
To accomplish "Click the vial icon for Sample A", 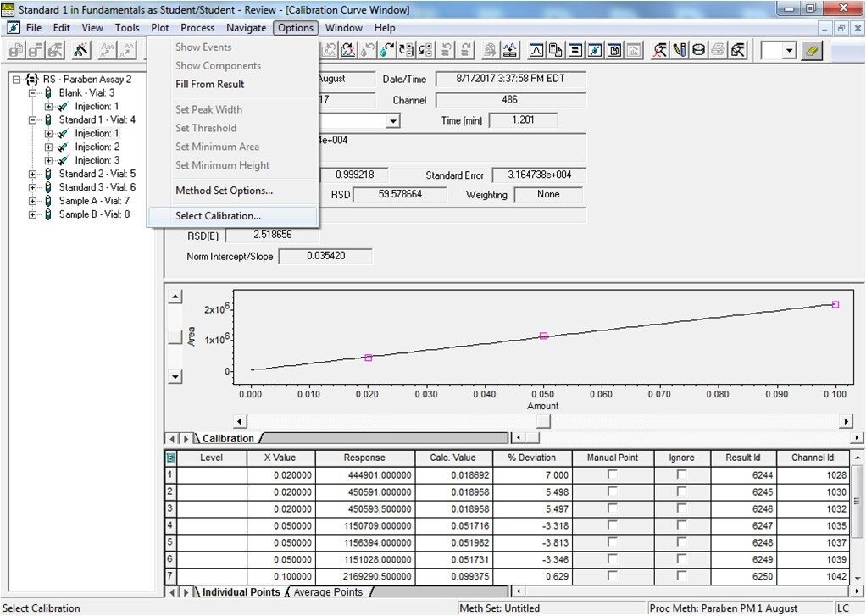I will pos(48,201).
